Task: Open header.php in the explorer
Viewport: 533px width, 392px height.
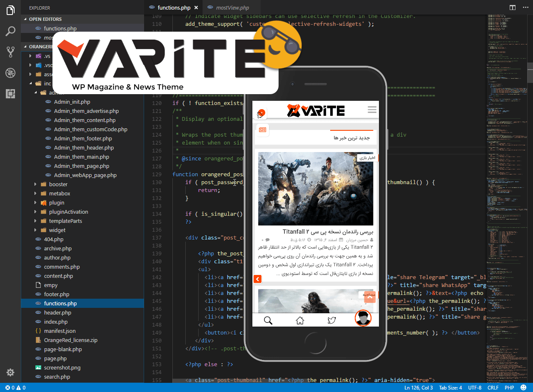Action: [x=82, y=312]
